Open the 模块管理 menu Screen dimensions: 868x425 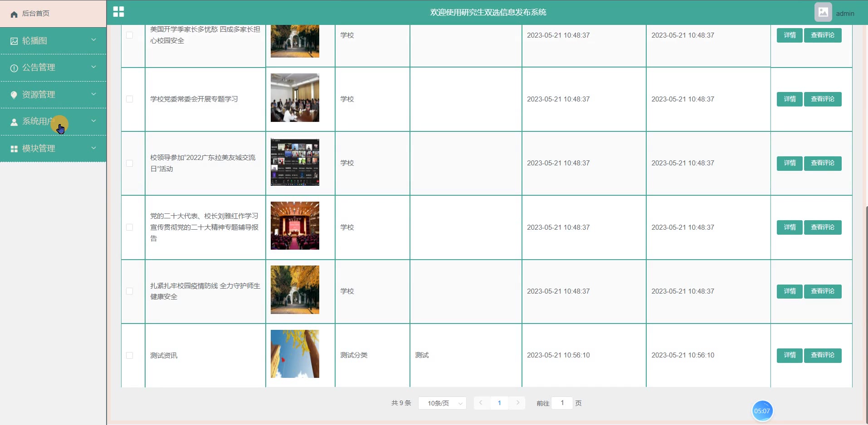(53, 149)
